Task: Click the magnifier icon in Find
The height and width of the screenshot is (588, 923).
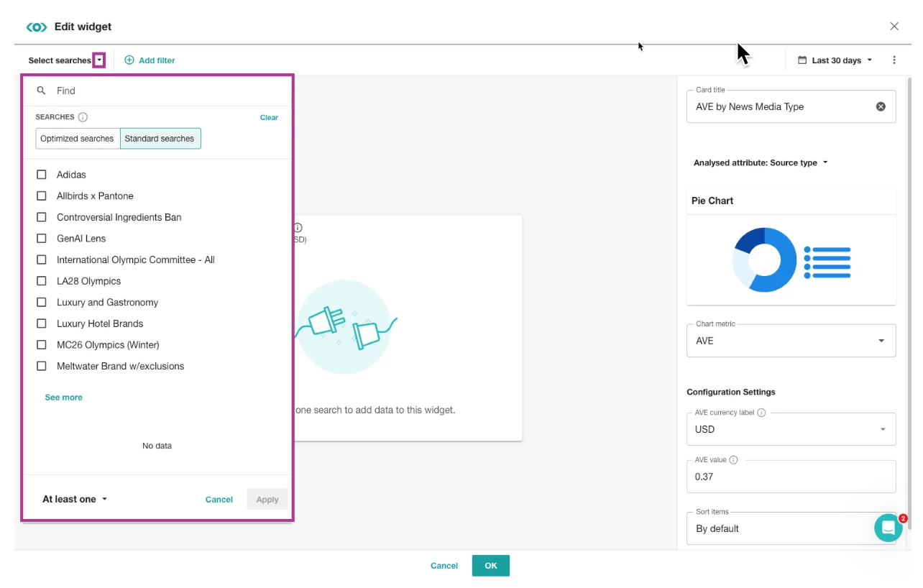Action: (x=42, y=91)
